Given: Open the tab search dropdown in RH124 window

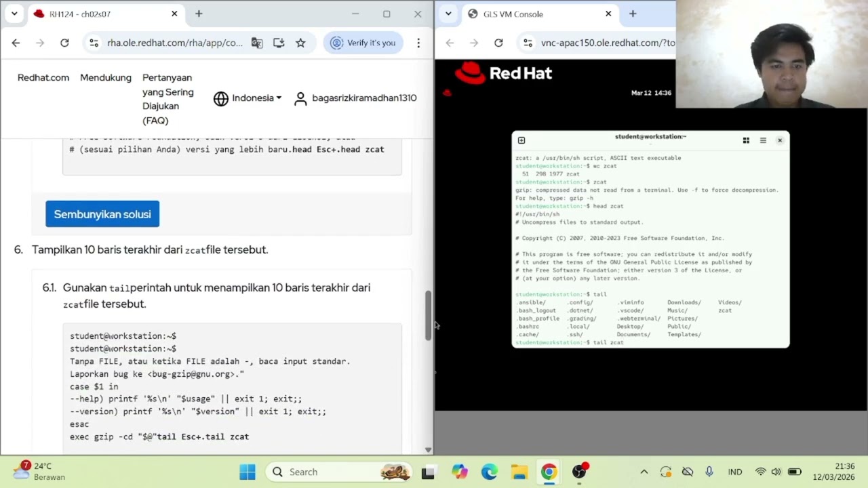Looking at the screenshot, I should click(x=14, y=14).
